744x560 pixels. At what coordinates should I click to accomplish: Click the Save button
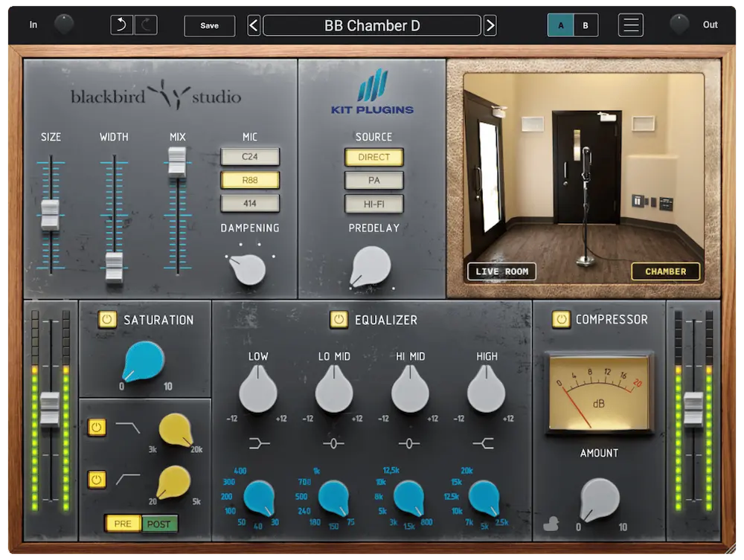coord(209,25)
